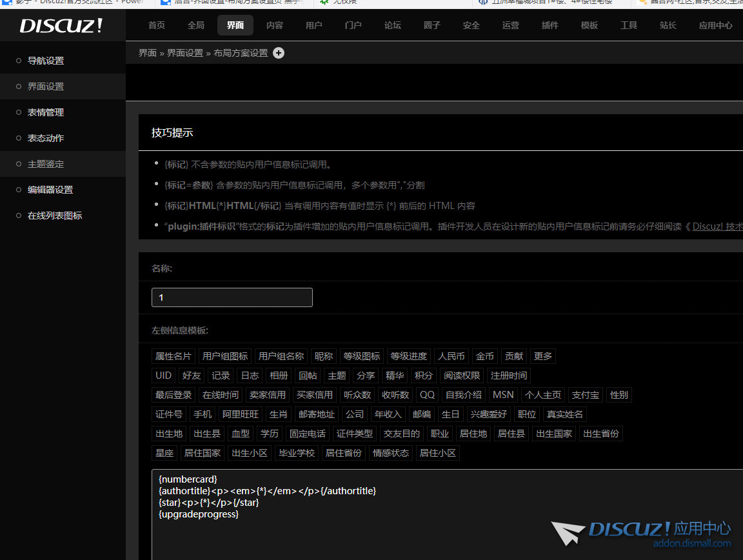Screen dimensions: 743x560
Task: Click the 界面 breadcrumb link
Action: (148, 53)
